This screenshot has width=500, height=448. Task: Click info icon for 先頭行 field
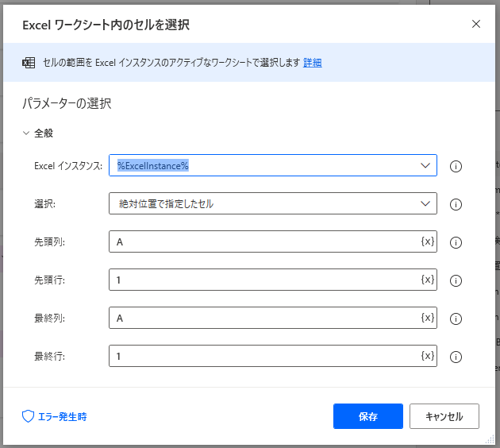click(456, 280)
